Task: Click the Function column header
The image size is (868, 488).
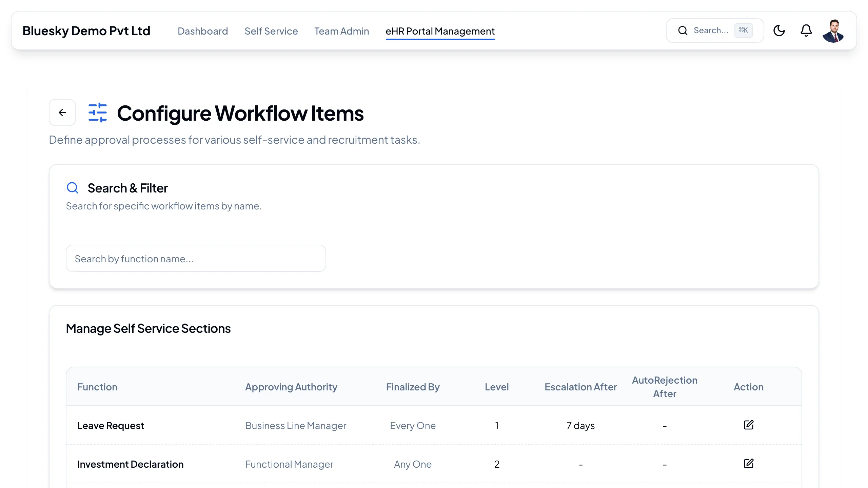Action: [97, 387]
